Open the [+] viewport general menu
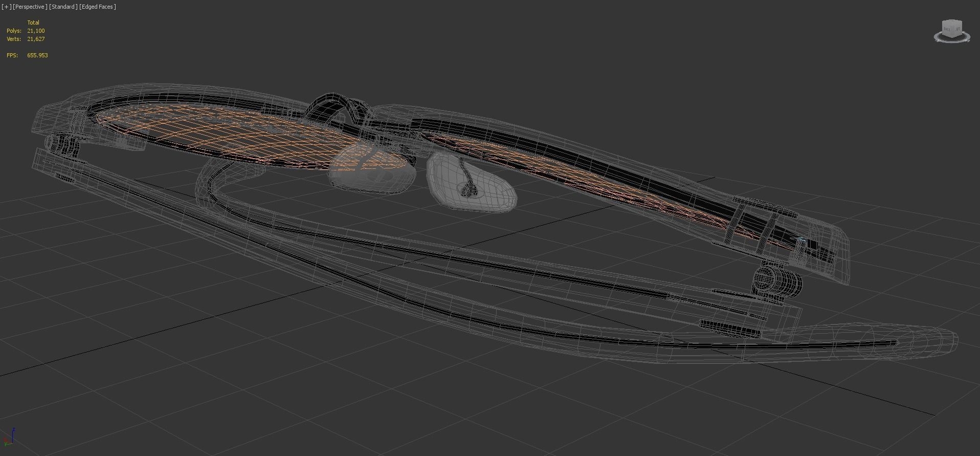980x456 pixels. 6,7
